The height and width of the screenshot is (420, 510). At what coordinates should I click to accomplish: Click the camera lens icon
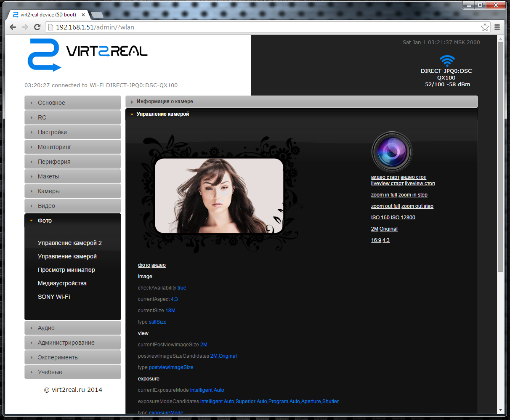click(392, 152)
